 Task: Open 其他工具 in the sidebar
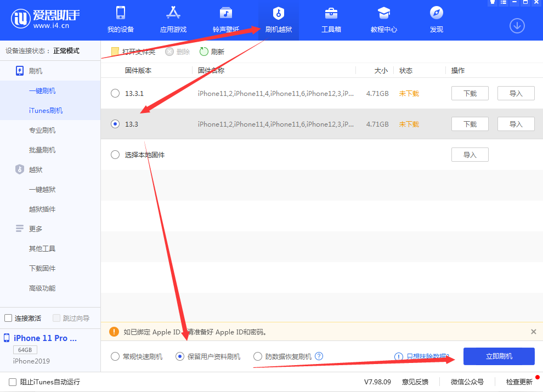pyautogui.click(x=42, y=249)
